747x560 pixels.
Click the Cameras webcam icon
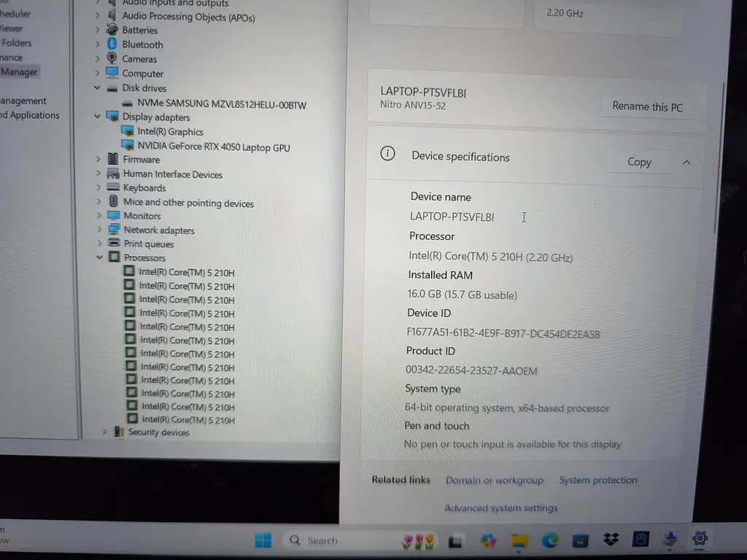(112, 58)
